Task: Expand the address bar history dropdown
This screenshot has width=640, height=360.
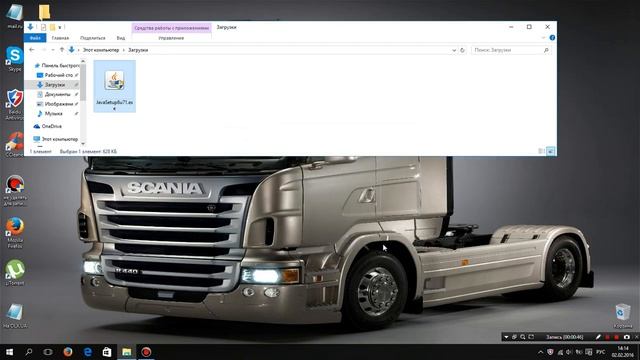Action: click(454, 50)
